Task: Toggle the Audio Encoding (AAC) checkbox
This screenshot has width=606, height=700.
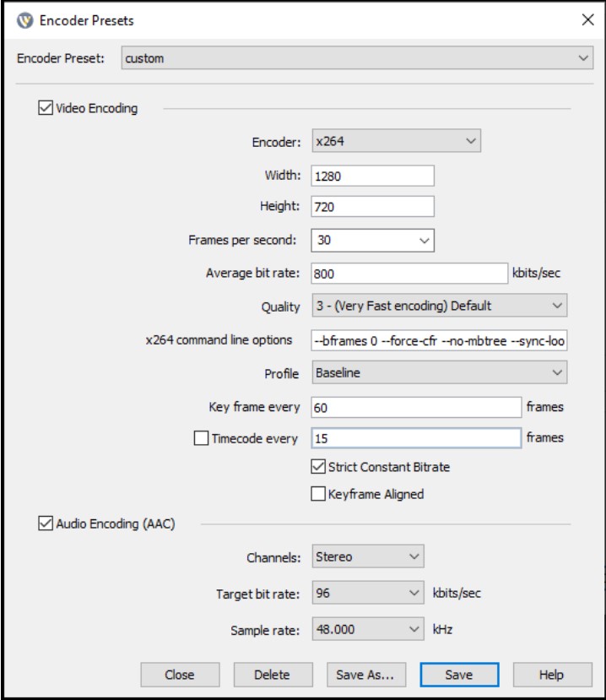Action: point(46,524)
